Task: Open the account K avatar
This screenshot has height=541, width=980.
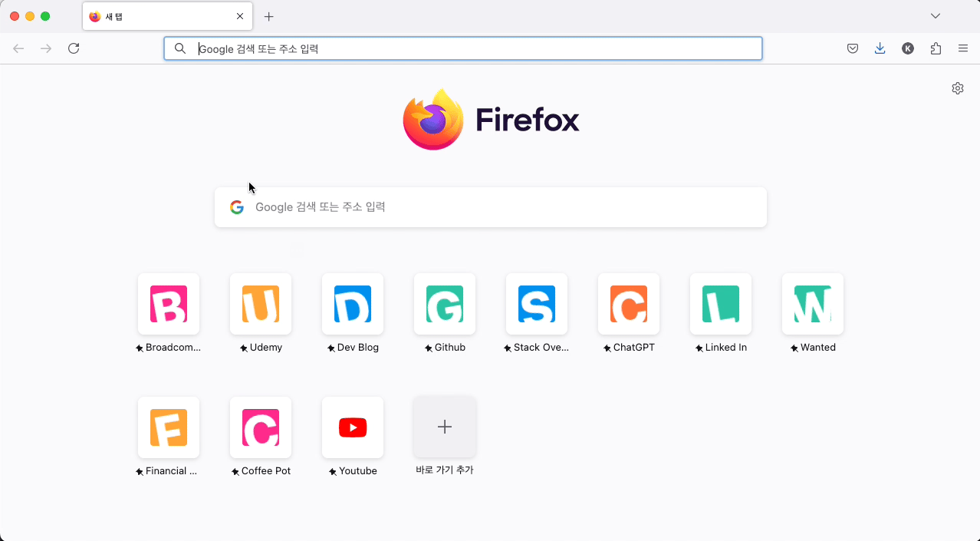Action: [908, 48]
